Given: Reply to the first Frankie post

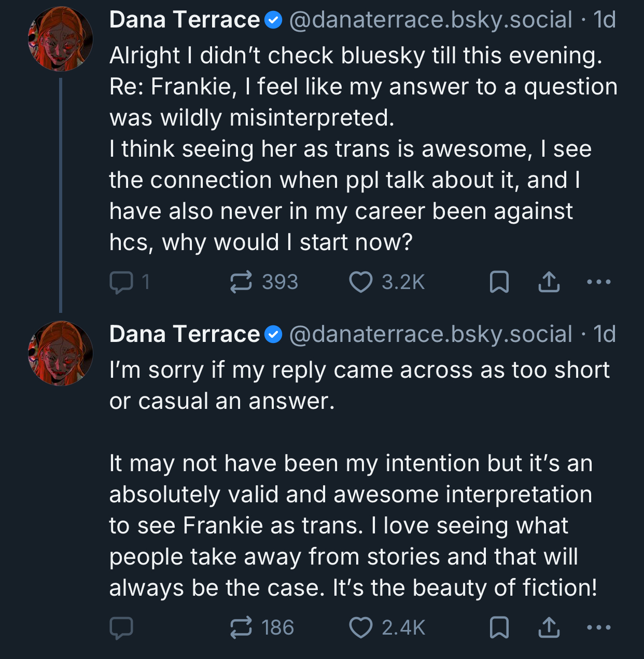Looking at the screenshot, I should [x=122, y=282].
